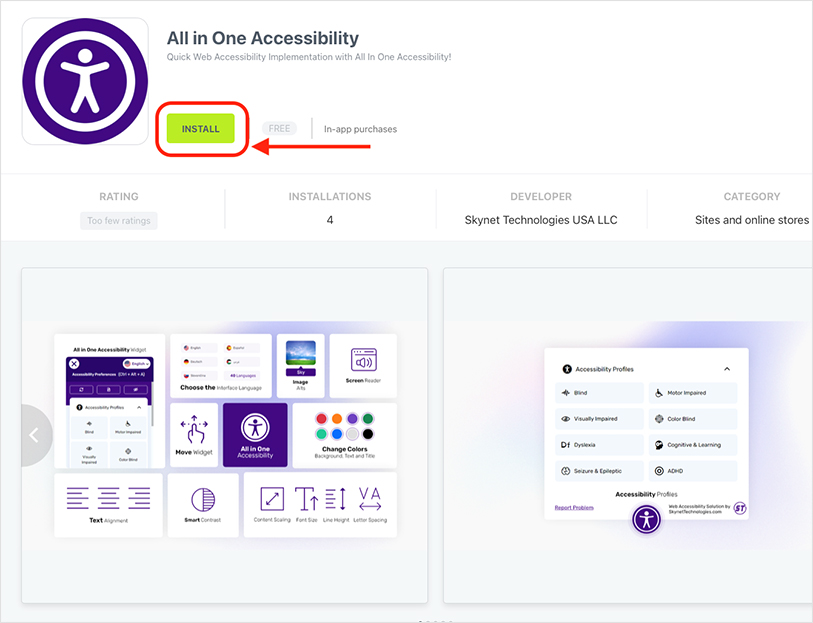
Task: Click the All in One Accessibility app logo
Action: coord(85,82)
